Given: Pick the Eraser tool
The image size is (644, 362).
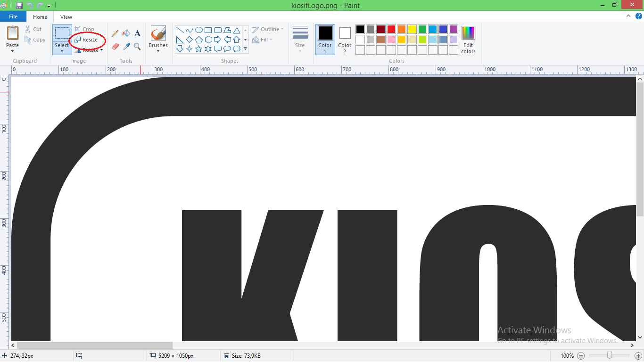Looking at the screenshot, I should pos(115,46).
